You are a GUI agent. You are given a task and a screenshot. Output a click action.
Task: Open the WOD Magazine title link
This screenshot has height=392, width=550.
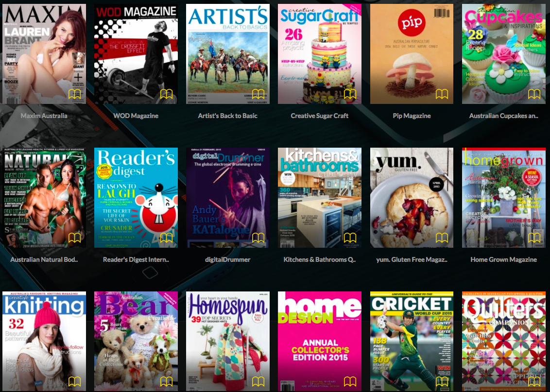[136, 116]
